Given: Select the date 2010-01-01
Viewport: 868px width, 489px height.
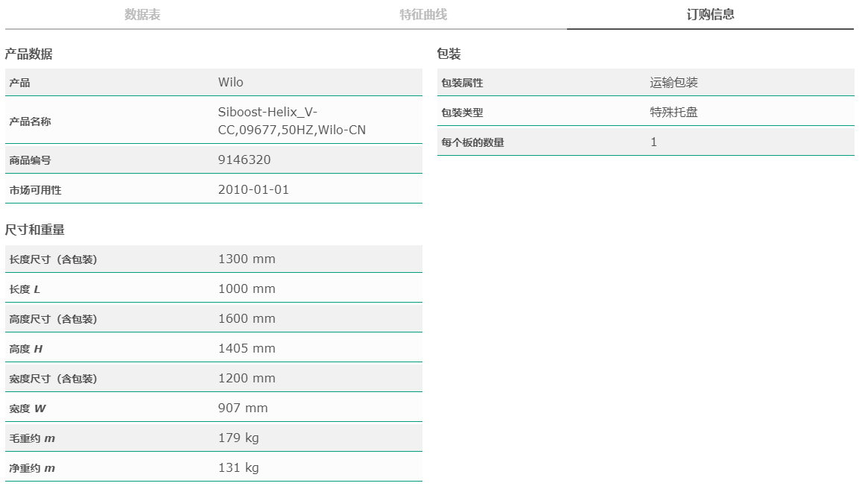Looking at the screenshot, I should click(x=253, y=189).
